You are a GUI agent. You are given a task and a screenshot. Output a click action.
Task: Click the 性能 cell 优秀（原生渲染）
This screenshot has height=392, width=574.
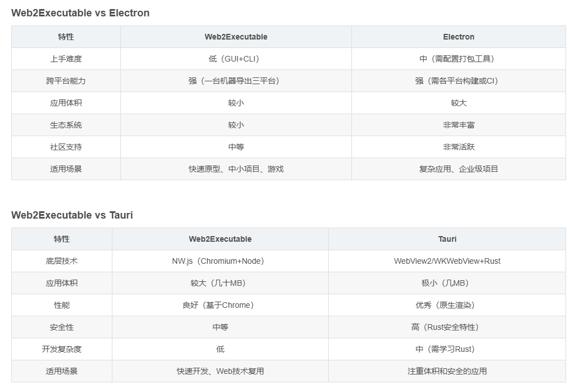point(447,305)
